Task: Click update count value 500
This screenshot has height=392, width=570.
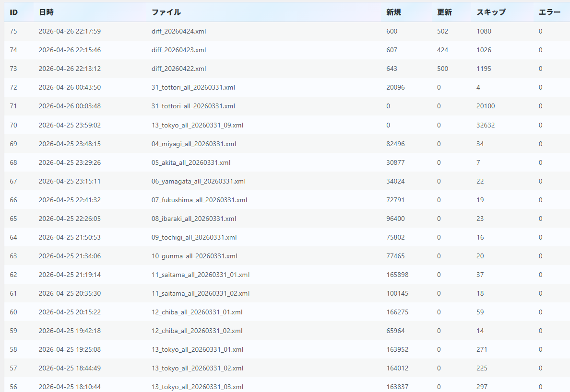Action: (x=442, y=69)
